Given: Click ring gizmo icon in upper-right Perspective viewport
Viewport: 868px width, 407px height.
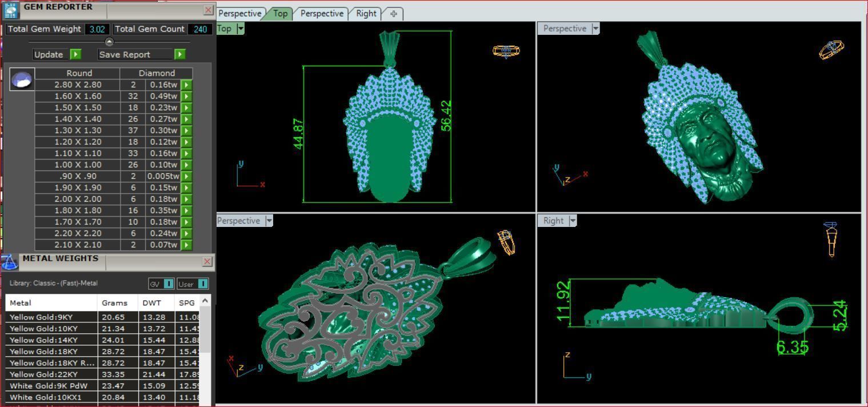Looking at the screenshot, I should click(x=831, y=50).
